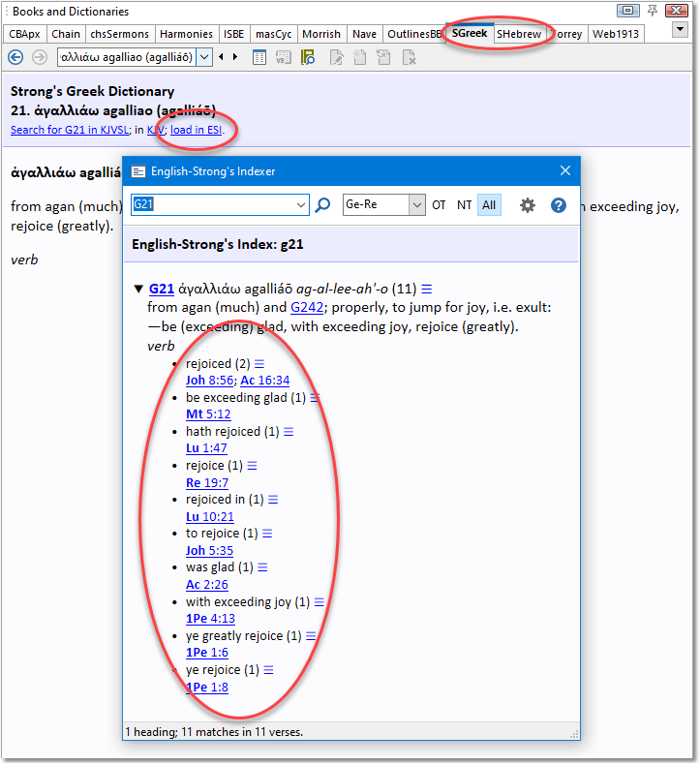Click the edit entry pencil-page icon
The width and height of the screenshot is (700, 765).
[x=336, y=57]
